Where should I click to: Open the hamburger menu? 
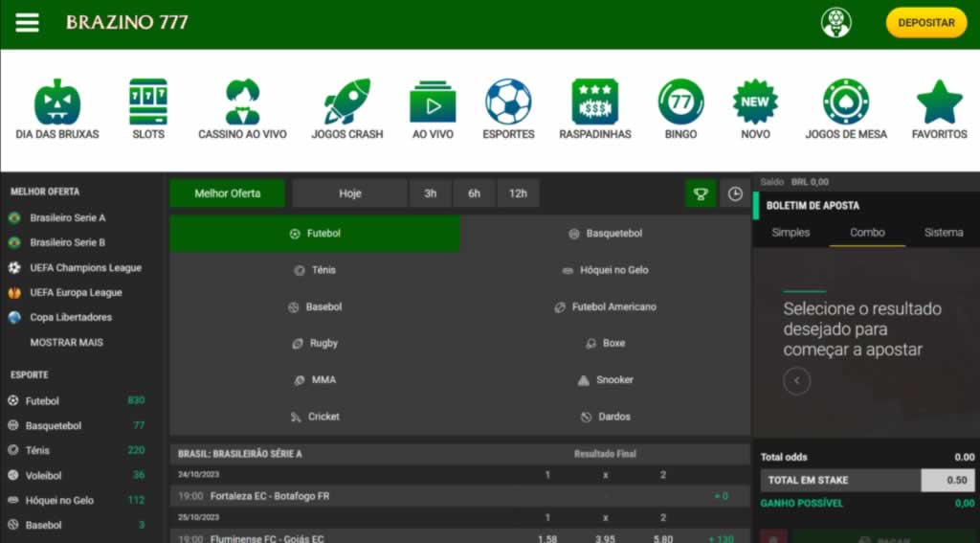coord(27,23)
